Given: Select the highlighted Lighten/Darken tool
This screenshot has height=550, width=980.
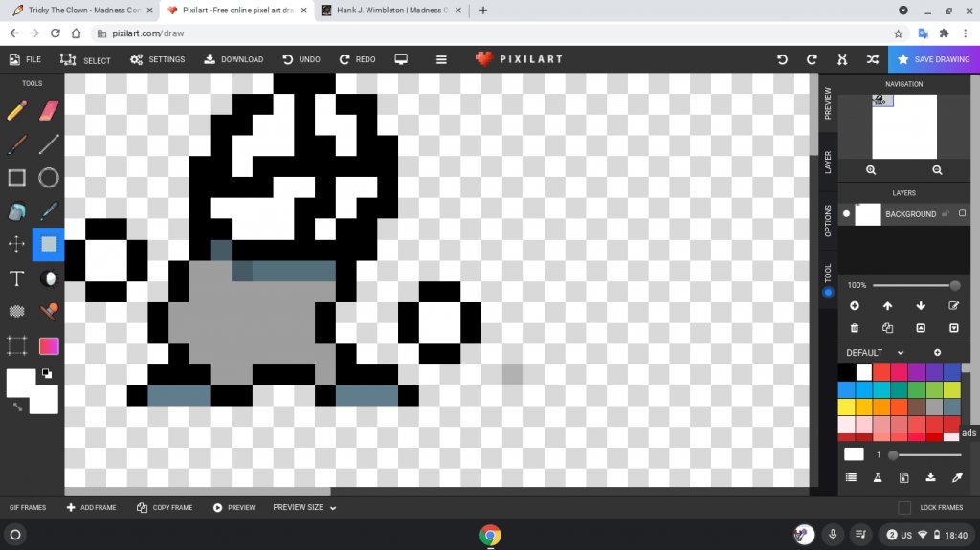Looking at the screenshot, I should (49, 244).
